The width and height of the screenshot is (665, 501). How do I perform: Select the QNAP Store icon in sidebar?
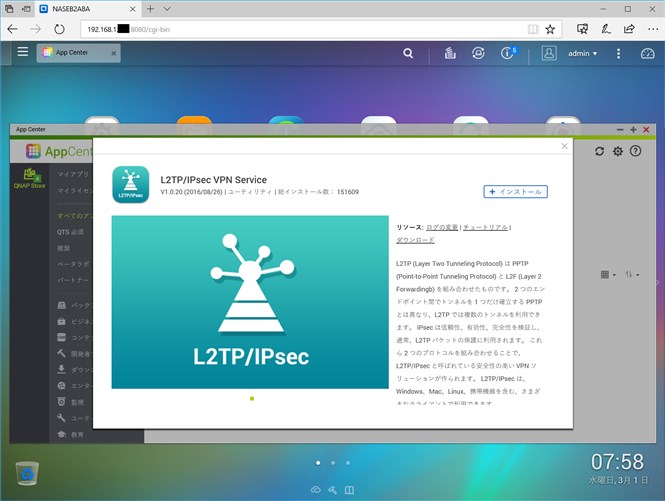point(29,178)
